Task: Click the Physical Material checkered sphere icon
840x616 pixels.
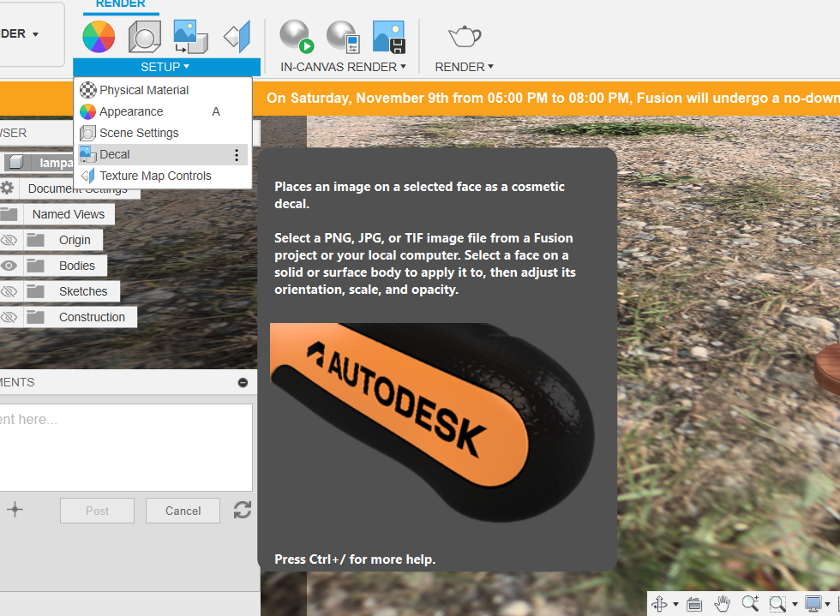Action: point(87,90)
